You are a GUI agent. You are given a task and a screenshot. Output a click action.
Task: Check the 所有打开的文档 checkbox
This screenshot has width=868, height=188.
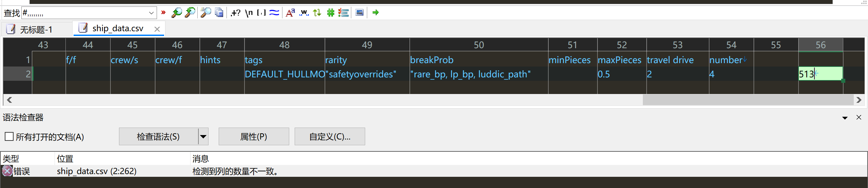click(x=9, y=137)
